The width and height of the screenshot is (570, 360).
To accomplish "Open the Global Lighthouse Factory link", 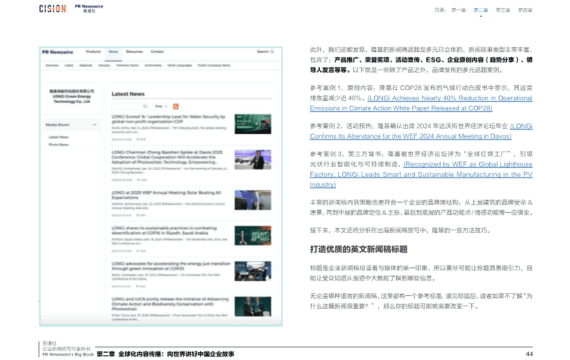I will click(x=421, y=175).
